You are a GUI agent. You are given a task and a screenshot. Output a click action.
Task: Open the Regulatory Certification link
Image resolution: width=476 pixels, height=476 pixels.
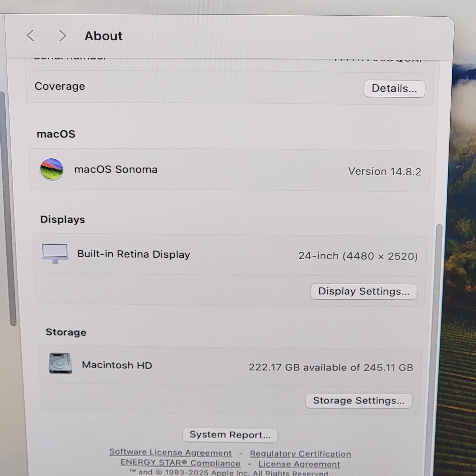(x=300, y=454)
